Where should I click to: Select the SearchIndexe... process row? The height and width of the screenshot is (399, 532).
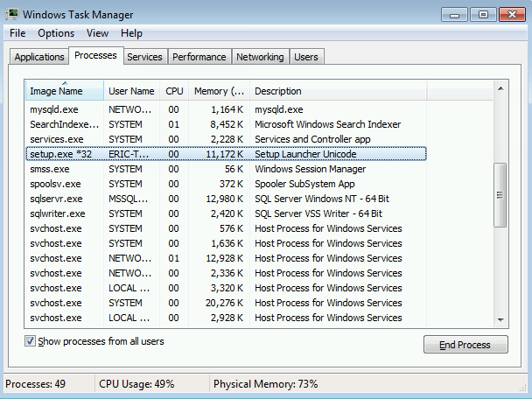[x=226, y=124]
